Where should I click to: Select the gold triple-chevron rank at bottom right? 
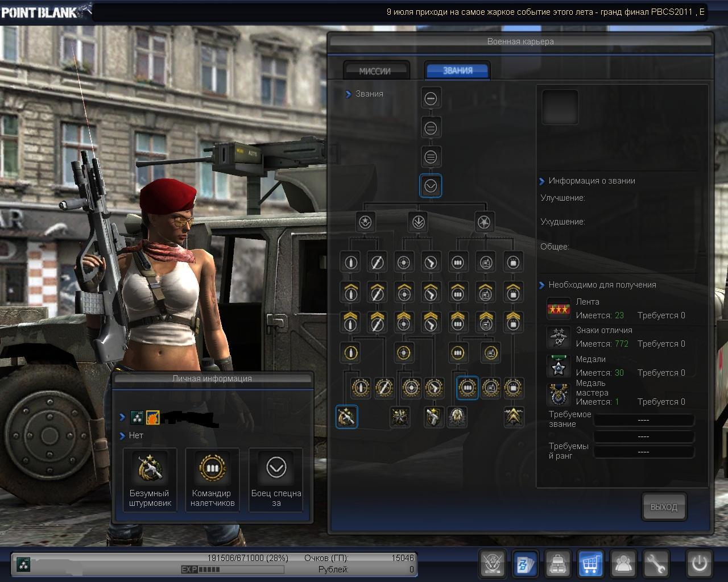[514, 417]
